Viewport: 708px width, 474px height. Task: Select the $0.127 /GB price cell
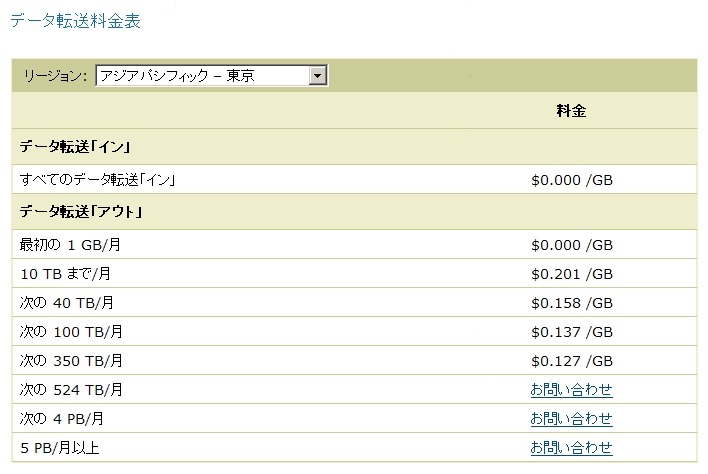570,360
